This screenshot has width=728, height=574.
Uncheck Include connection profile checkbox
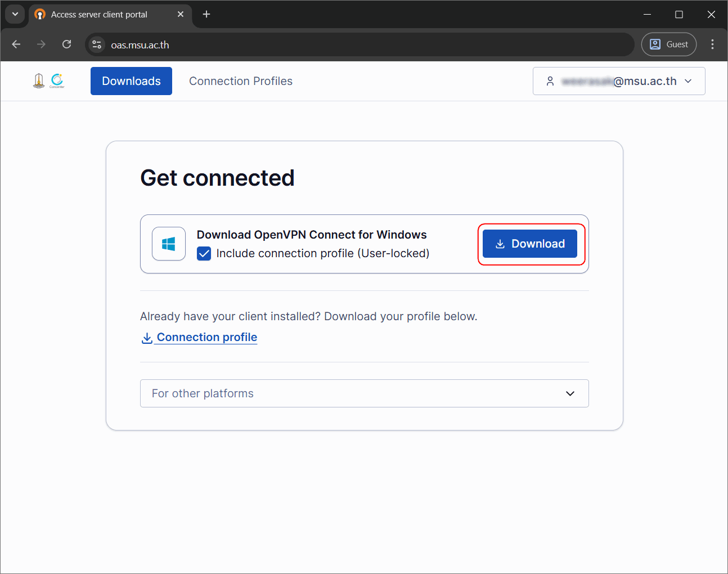(x=204, y=254)
